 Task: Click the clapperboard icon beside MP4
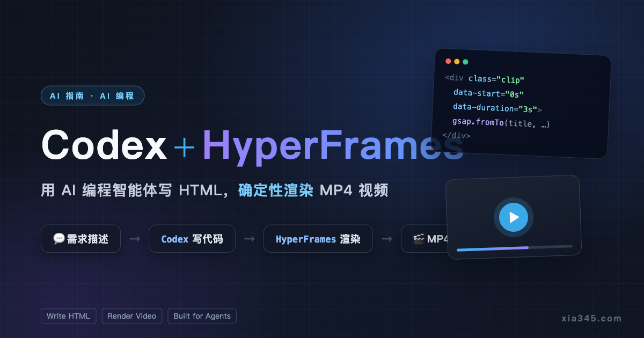[x=419, y=239]
